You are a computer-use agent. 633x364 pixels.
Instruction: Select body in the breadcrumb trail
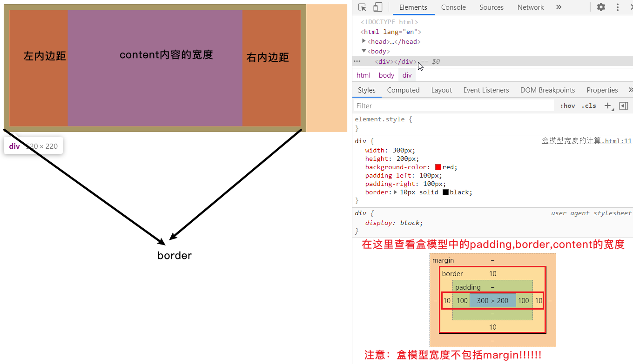(x=386, y=75)
